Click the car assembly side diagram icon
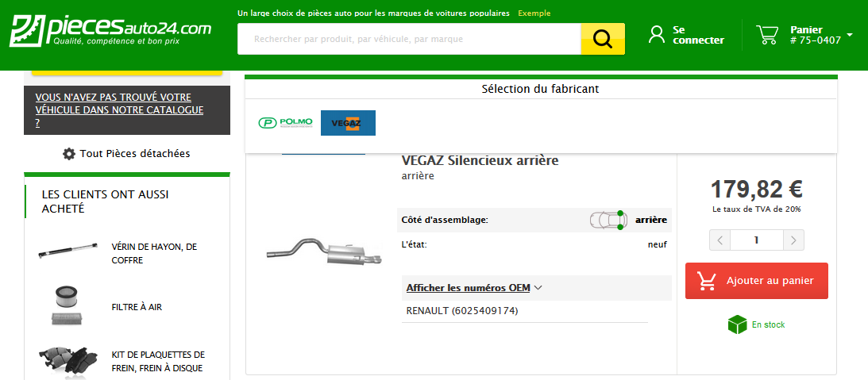The height and width of the screenshot is (380, 868). [608, 220]
